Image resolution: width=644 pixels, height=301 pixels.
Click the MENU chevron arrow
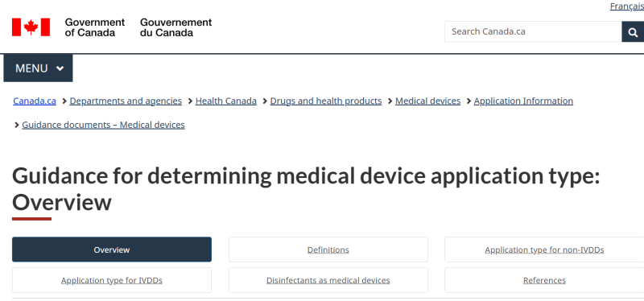60,68
